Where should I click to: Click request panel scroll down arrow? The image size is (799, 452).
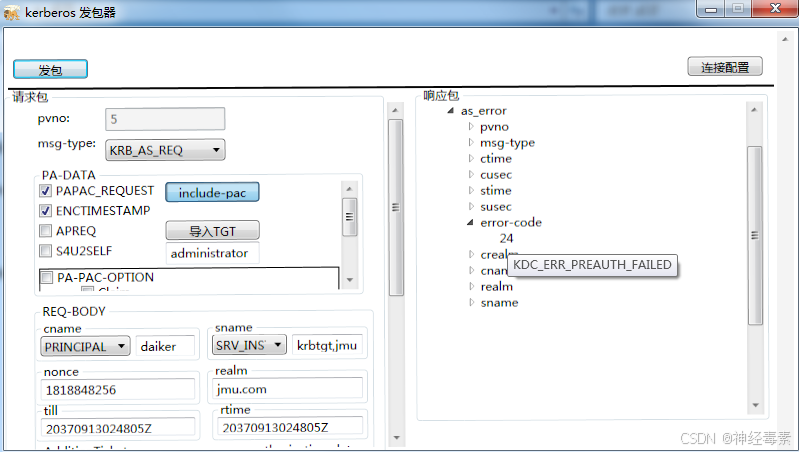pos(396,437)
